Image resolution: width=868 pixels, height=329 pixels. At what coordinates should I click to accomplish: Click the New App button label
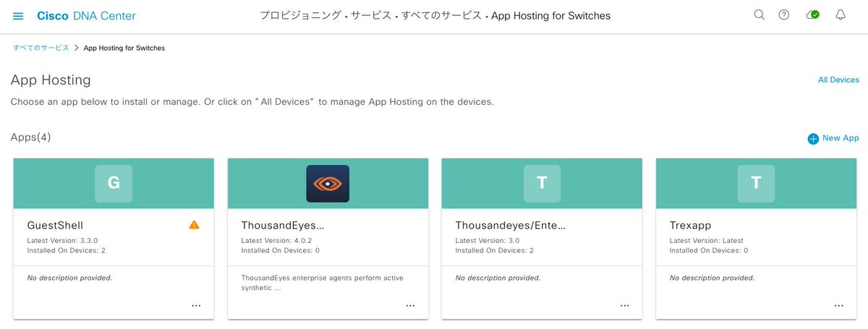pyautogui.click(x=841, y=138)
